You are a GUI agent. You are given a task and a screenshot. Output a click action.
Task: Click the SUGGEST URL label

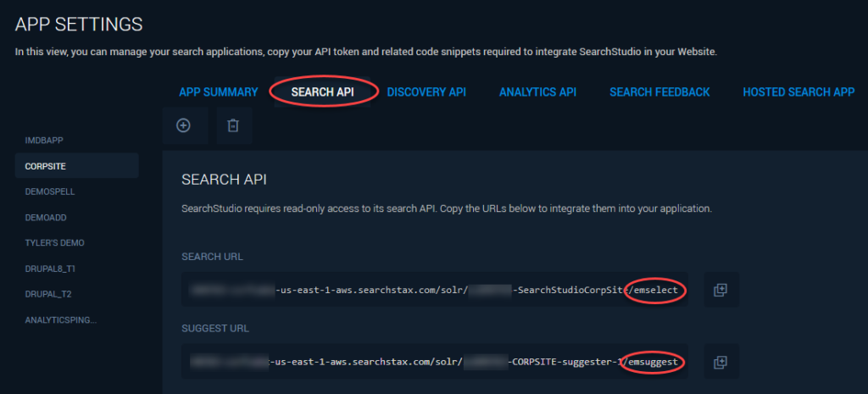click(215, 329)
